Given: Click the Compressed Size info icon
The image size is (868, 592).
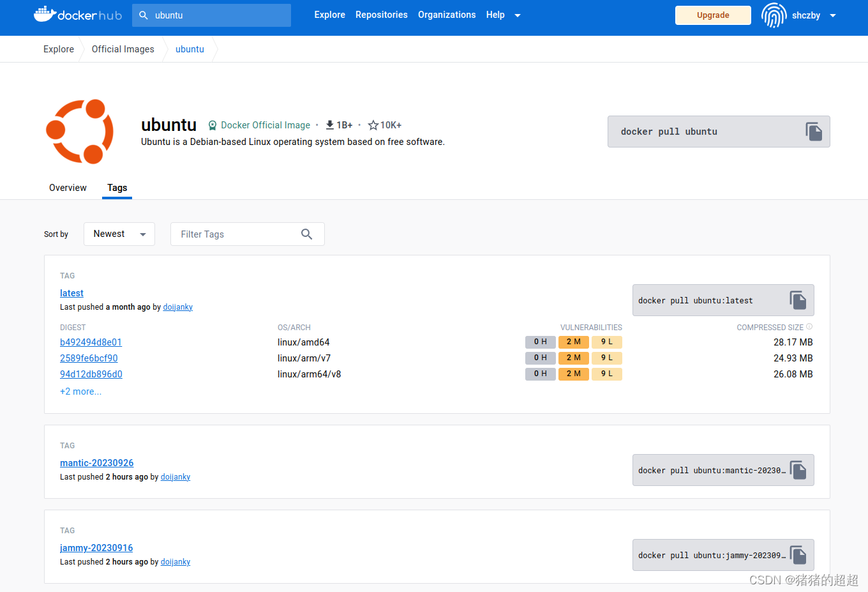Looking at the screenshot, I should [809, 326].
